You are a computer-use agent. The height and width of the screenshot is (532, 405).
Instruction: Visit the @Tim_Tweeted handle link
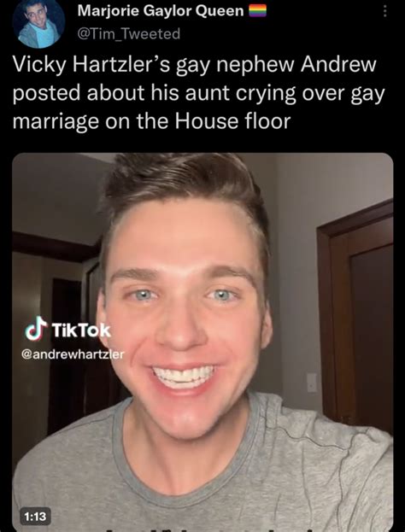pyautogui.click(x=129, y=33)
